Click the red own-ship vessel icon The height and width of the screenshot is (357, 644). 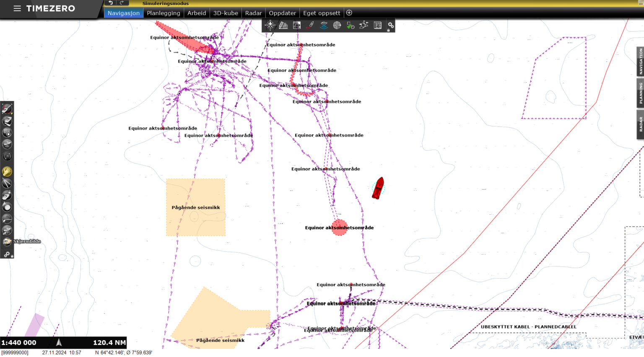378,188
